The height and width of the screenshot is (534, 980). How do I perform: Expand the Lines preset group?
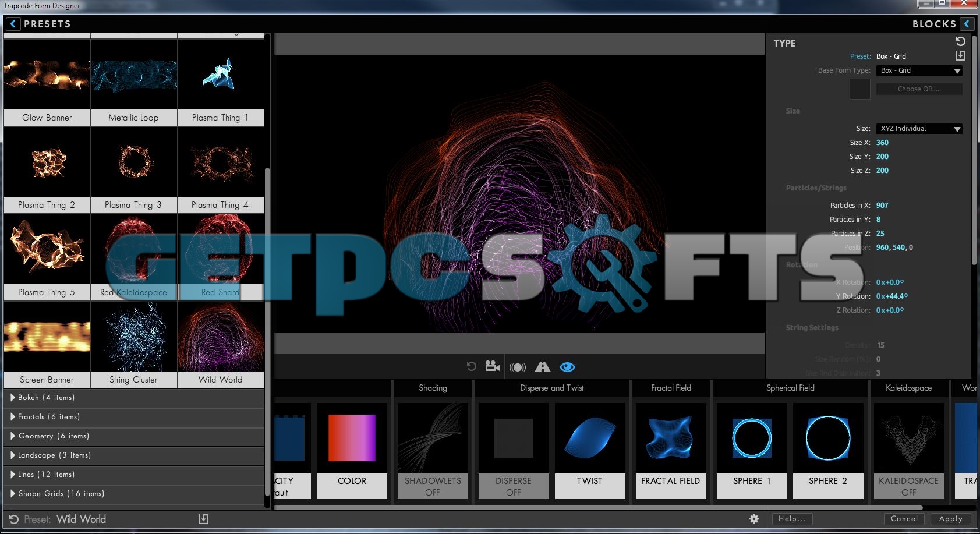(x=134, y=475)
